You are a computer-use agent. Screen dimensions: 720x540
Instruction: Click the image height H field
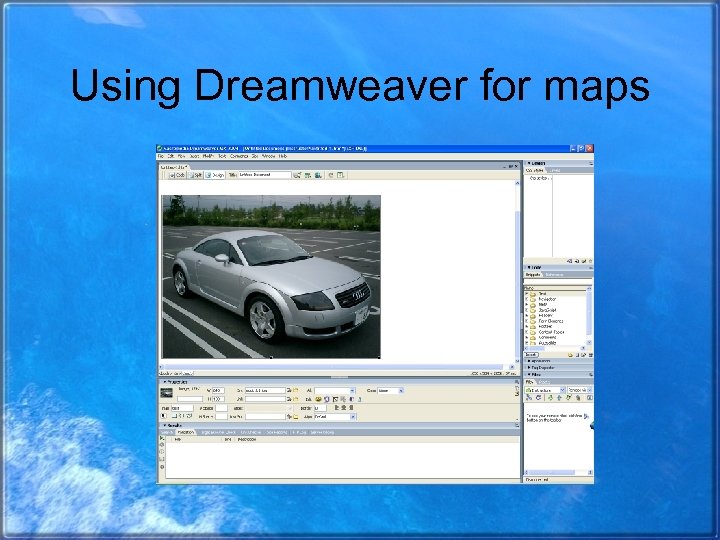218,399
